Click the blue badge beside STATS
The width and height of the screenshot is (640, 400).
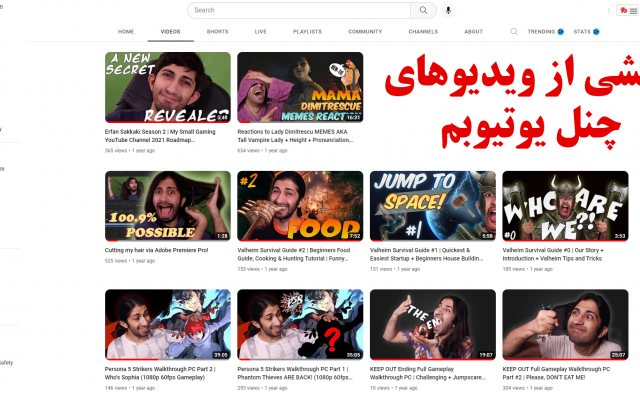596,32
